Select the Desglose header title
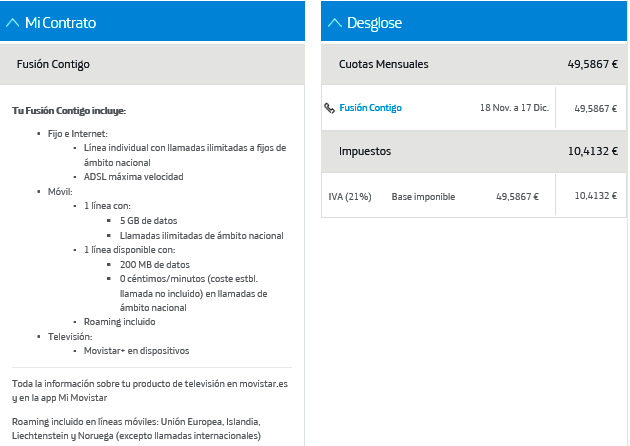This screenshot has width=630, height=446. [374, 22]
